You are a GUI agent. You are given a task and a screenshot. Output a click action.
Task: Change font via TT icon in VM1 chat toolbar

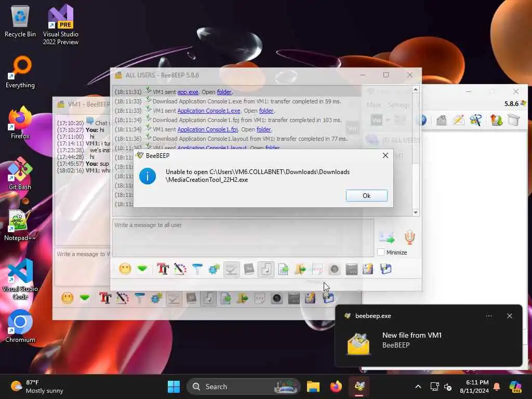[105, 298]
